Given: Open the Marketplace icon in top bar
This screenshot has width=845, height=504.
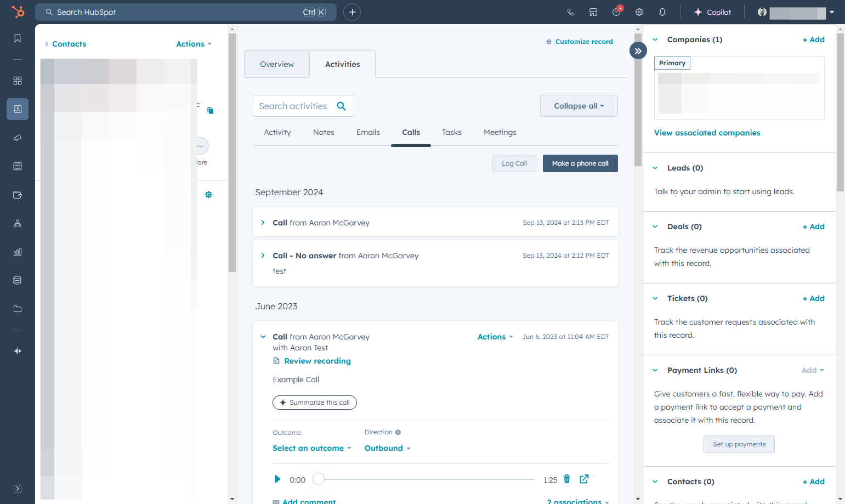Looking at the screenshot, I should pos(593,12).
